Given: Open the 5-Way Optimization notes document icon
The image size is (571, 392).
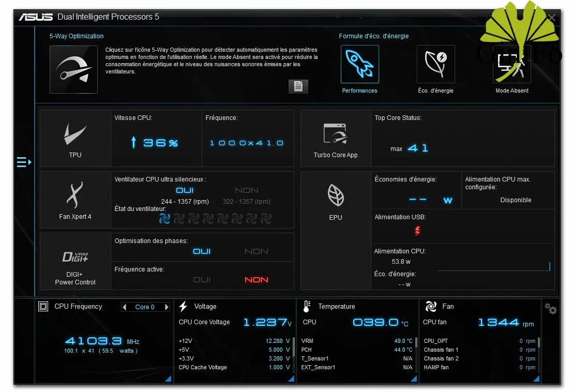Looking at the screenshot, I should [x=298, y=86].
